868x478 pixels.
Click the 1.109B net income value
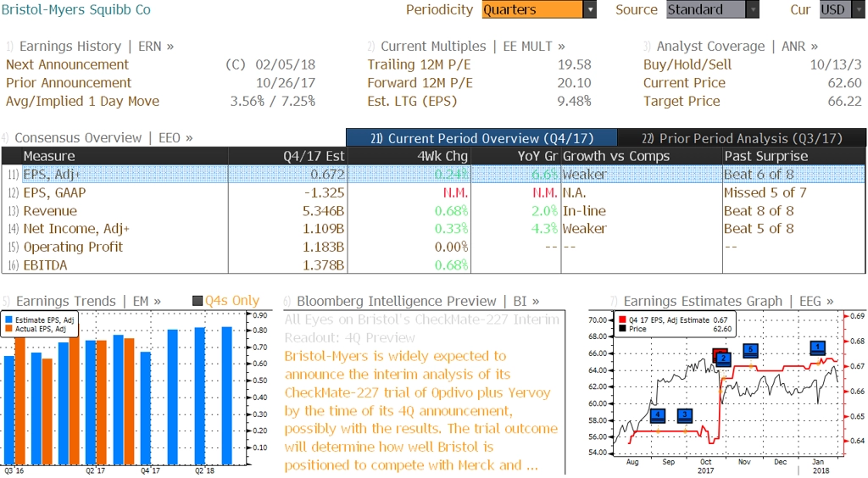[x=323, y=229]
